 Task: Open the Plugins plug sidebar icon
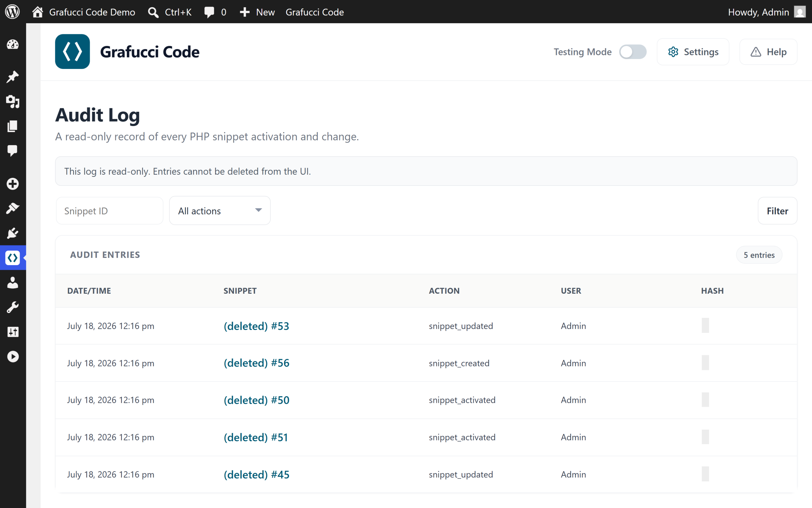tap(13, 233)
